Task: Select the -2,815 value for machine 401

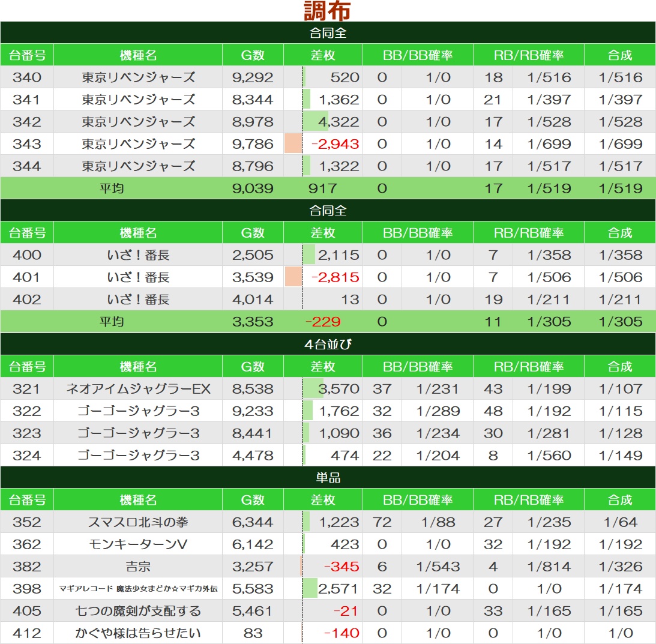Action: pos(336,277)
